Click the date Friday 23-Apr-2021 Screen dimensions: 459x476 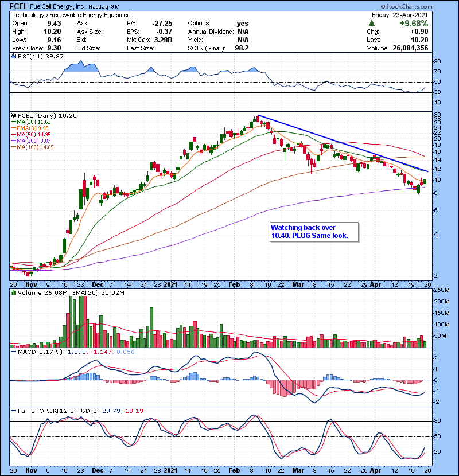coord(400,15)
